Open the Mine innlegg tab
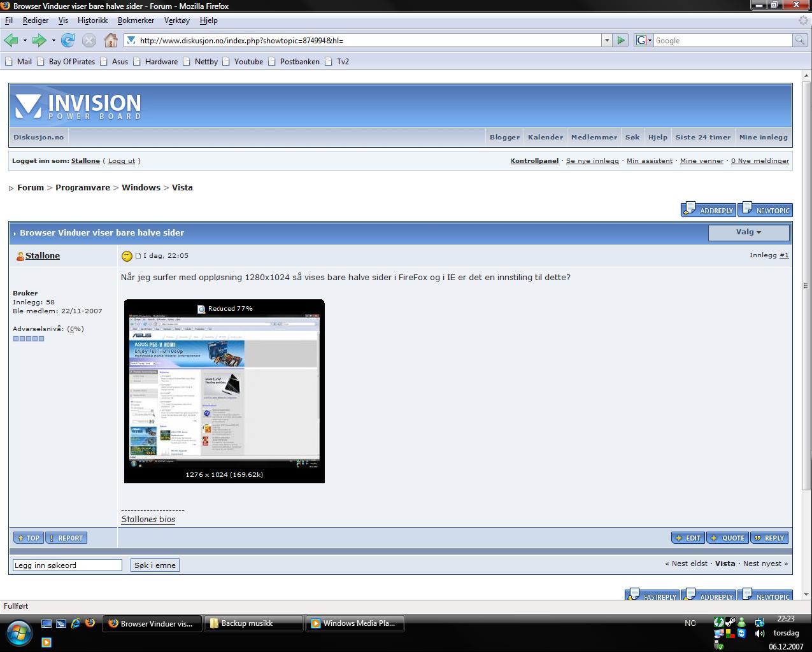The height and width of the screenshot is (652, 812). (764, 137)
